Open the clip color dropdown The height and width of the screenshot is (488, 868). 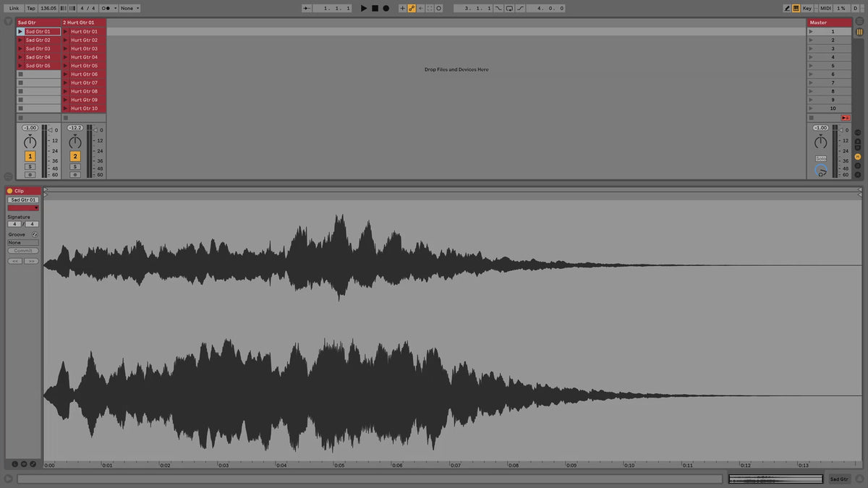(23, 207)
